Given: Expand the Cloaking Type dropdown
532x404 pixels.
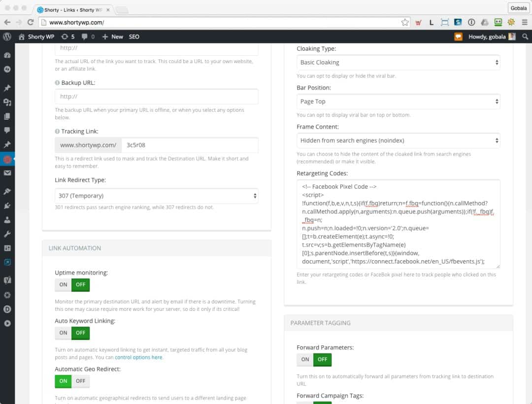Looking at the screenshot, I should click(x=398, y=63).
